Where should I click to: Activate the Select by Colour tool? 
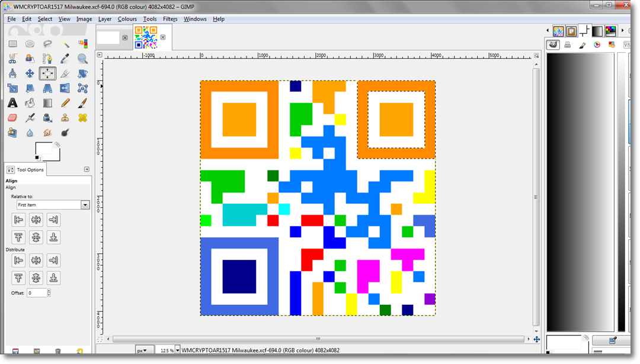coord(82,44)
